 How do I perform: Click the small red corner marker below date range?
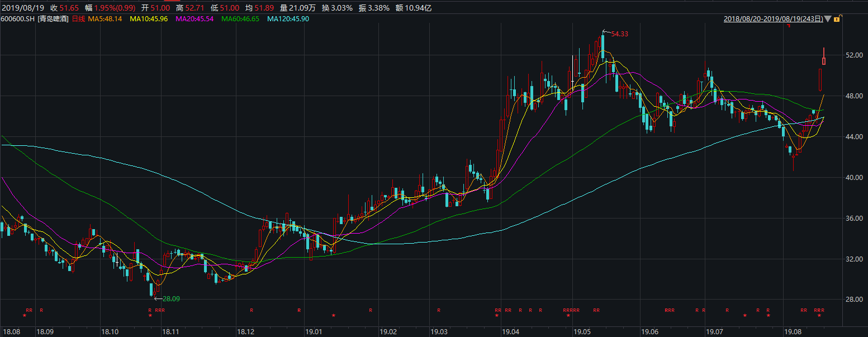[x=788, y=26]
